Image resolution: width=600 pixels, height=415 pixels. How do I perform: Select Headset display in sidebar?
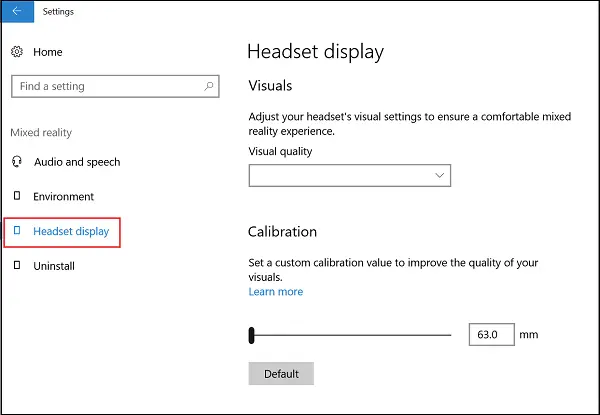coord(71,231)
